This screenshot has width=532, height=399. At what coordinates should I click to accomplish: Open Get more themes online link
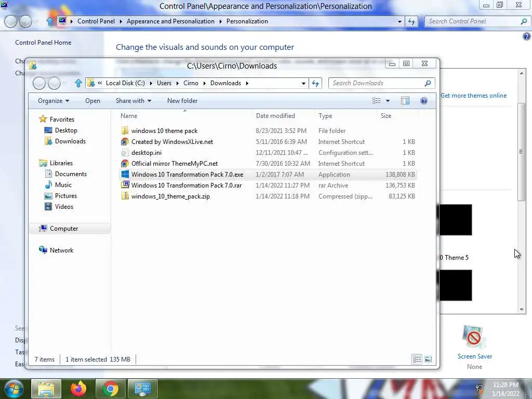[473, 96]
